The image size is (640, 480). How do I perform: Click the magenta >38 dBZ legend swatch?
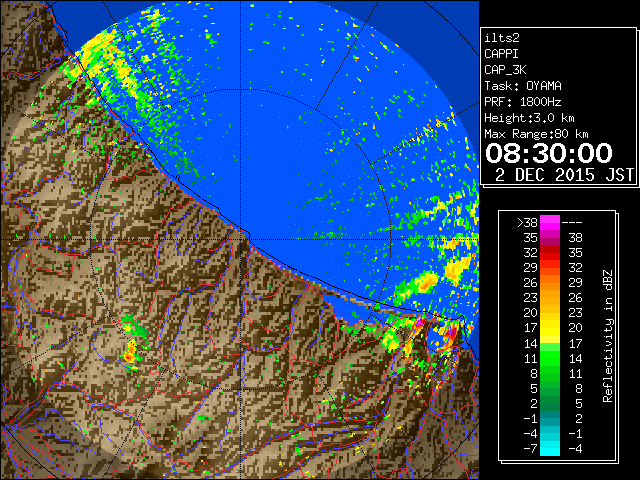[550, 222]
